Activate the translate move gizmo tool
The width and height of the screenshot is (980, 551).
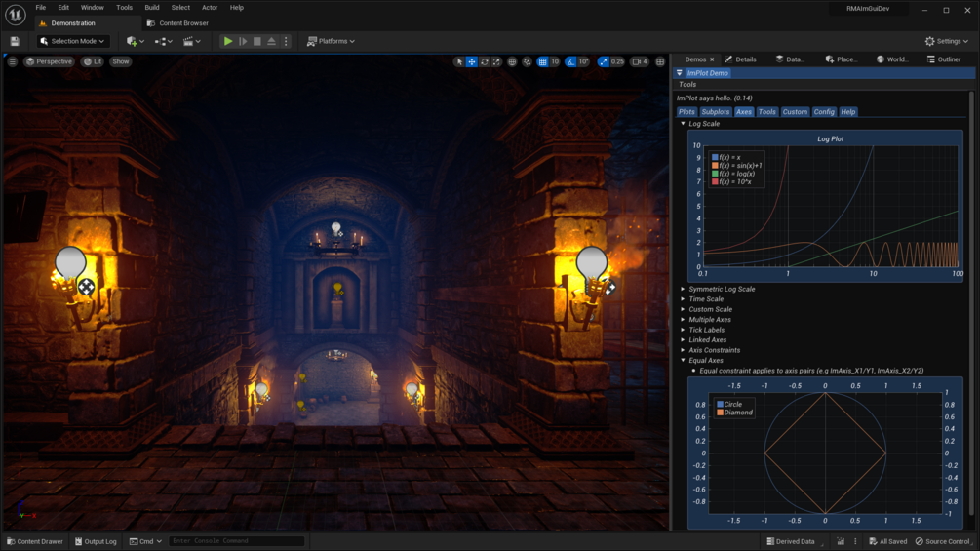472,61
